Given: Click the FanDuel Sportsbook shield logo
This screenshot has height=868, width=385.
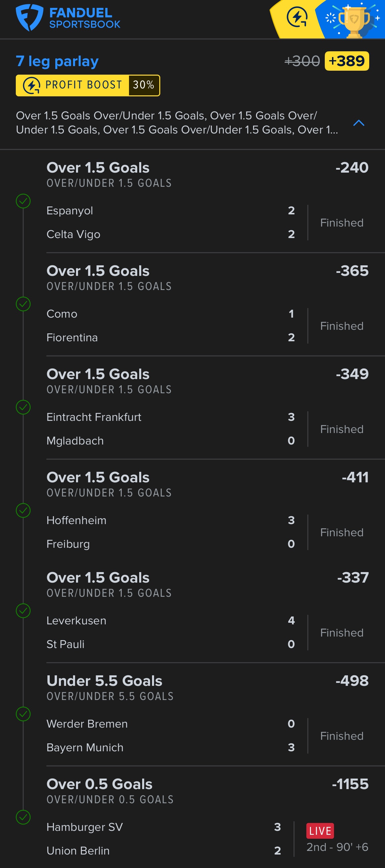Looking at the screenshot, I should [x=29, y=17].
